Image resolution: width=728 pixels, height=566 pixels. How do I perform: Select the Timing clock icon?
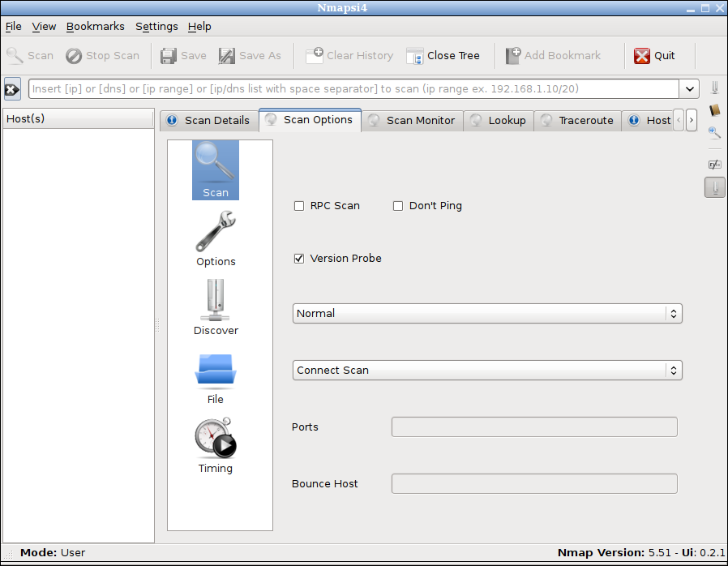point(216,446)
